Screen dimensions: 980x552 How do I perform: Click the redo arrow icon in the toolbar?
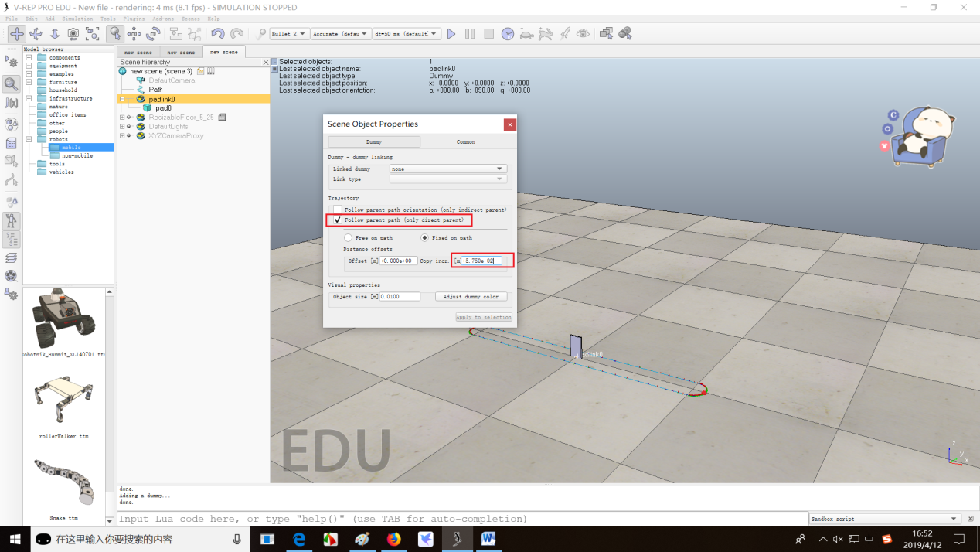[x=236, y=34]
